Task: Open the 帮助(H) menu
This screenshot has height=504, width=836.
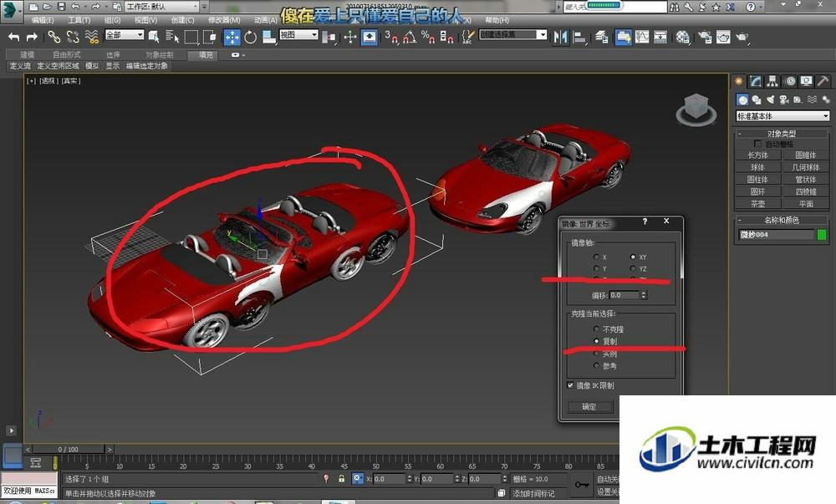Action: (x=497, y=20)
